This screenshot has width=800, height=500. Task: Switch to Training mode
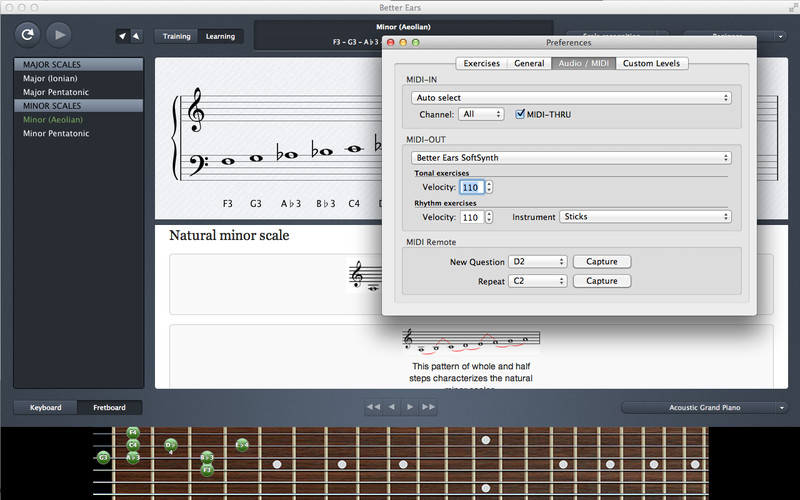(177, 36)
